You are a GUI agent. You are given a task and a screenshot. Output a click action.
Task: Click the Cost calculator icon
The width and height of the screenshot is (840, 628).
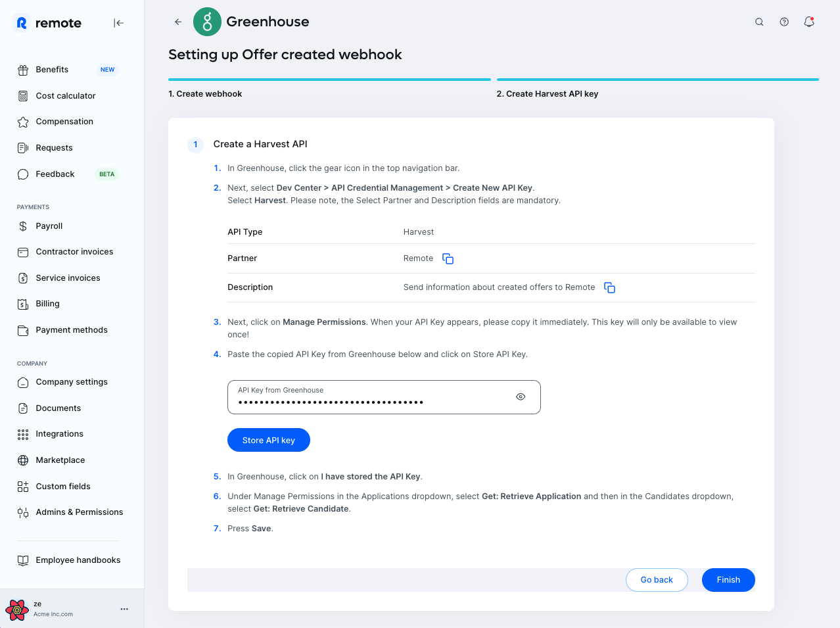pyautogui.click(x=23, y=96)
